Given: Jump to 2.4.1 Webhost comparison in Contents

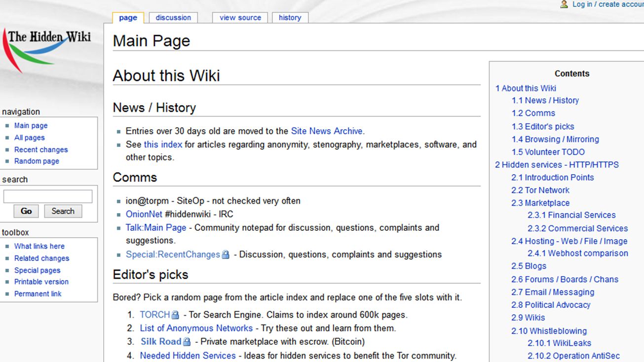Looking at the screenshot, I should pos(577,253).
